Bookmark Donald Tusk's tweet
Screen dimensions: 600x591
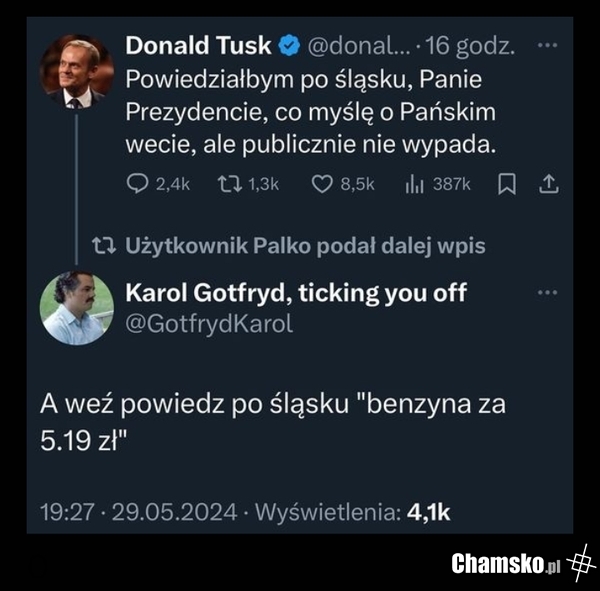click(x=507, y=184)
